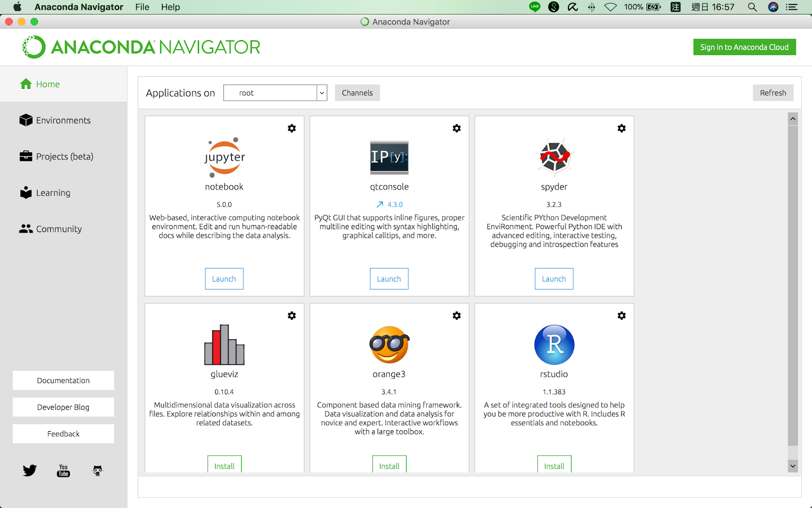Open the Bluetooth status menu
The width and height of the screenshot is (812, 508).
click(591, 7)
